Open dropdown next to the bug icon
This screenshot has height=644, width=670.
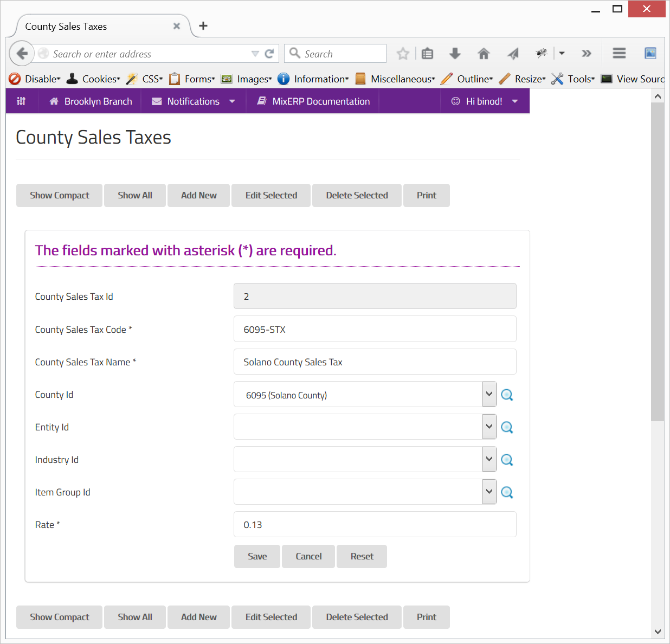562,53
